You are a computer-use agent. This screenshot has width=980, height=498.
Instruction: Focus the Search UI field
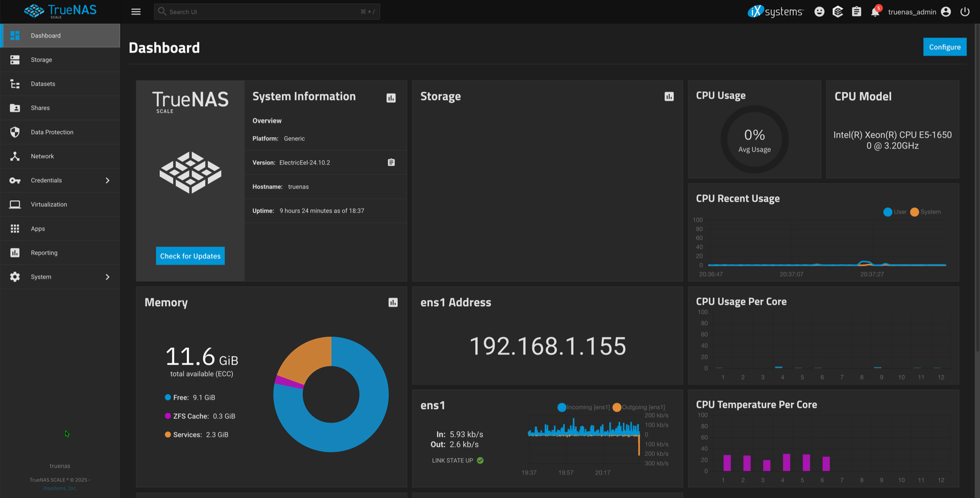coord(267,12)
